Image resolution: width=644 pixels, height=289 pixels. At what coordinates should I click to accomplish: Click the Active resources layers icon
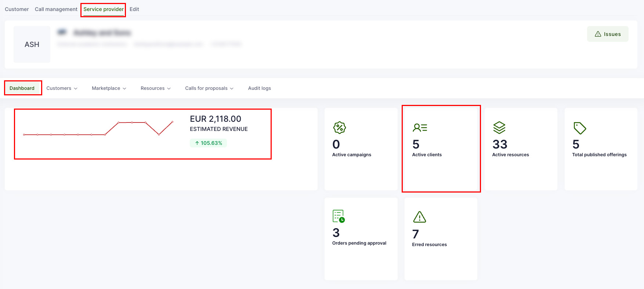(499, 128)
